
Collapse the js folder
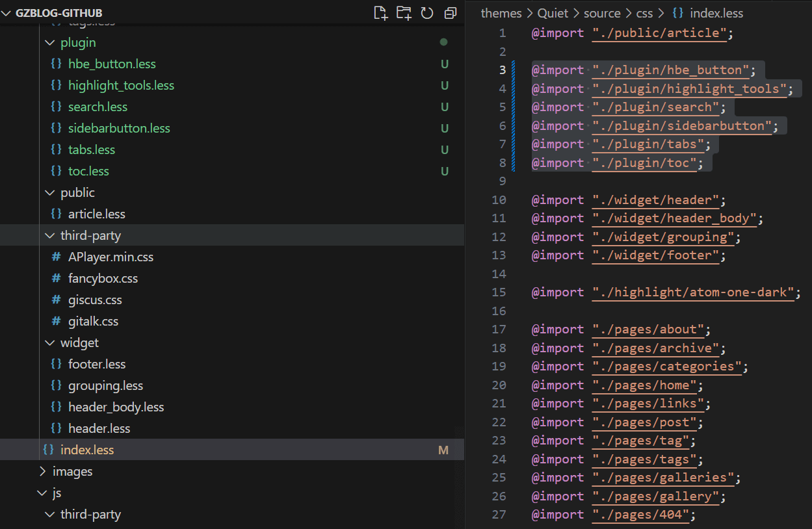pos(42,493)
